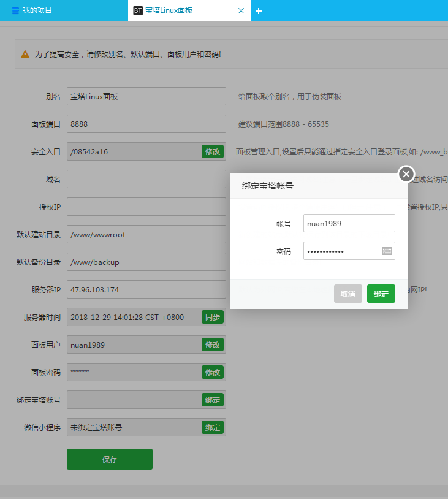Select the 宝塔Linux面板 tab
The height and width of the screenshot is (499, 448).
tap(189, 10)
